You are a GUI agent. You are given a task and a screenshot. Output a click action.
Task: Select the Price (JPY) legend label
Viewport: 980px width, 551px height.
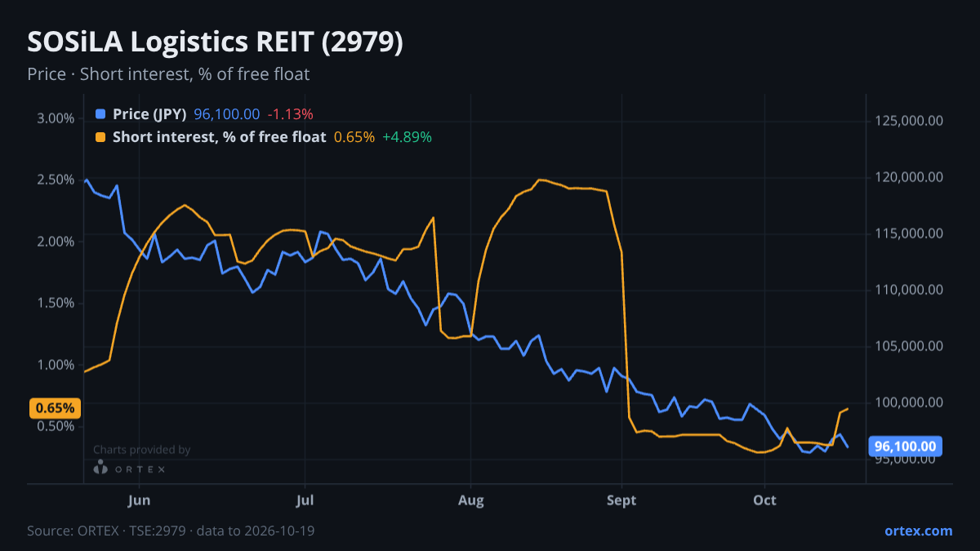tap(150, 114)
